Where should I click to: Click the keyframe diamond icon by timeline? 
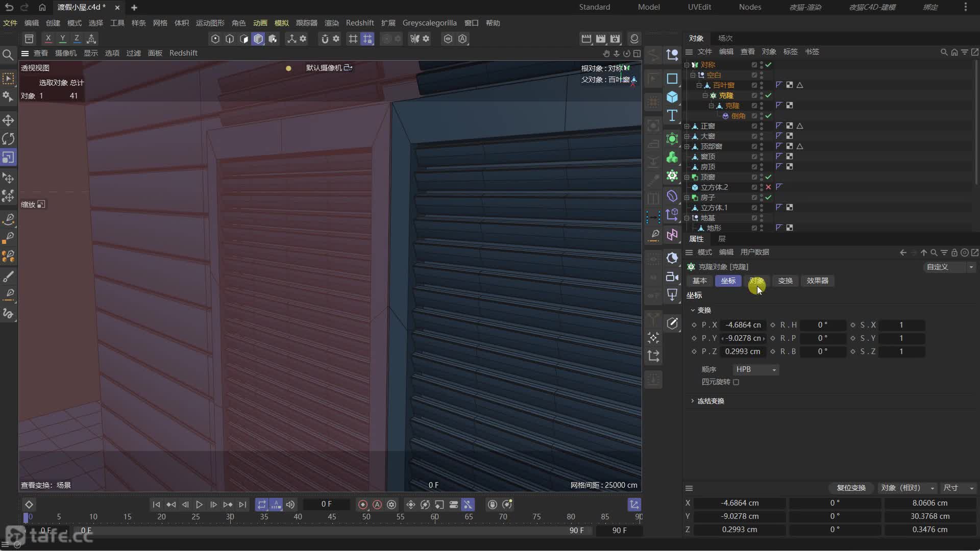[29, 505]
